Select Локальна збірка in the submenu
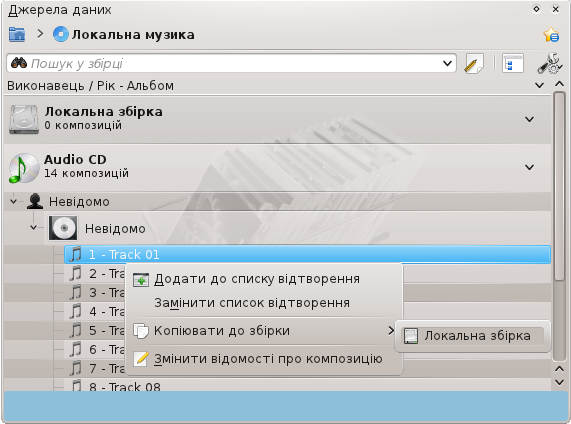The height and width of the screenshot is (424, 571). point(472,336)
